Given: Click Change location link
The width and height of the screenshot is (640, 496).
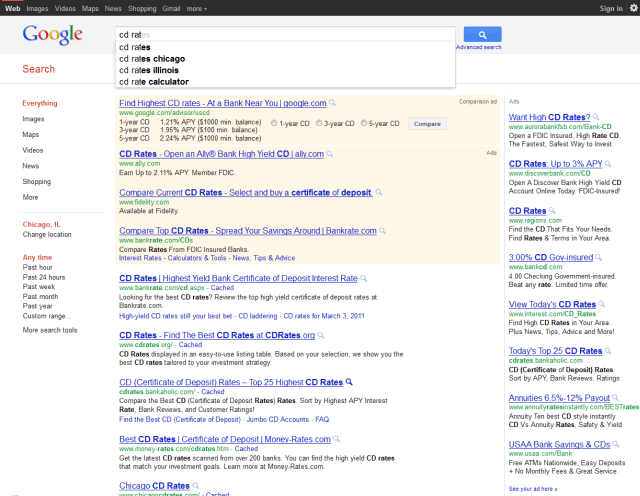Looking at the screenshot, I should (x=47, y=234).
